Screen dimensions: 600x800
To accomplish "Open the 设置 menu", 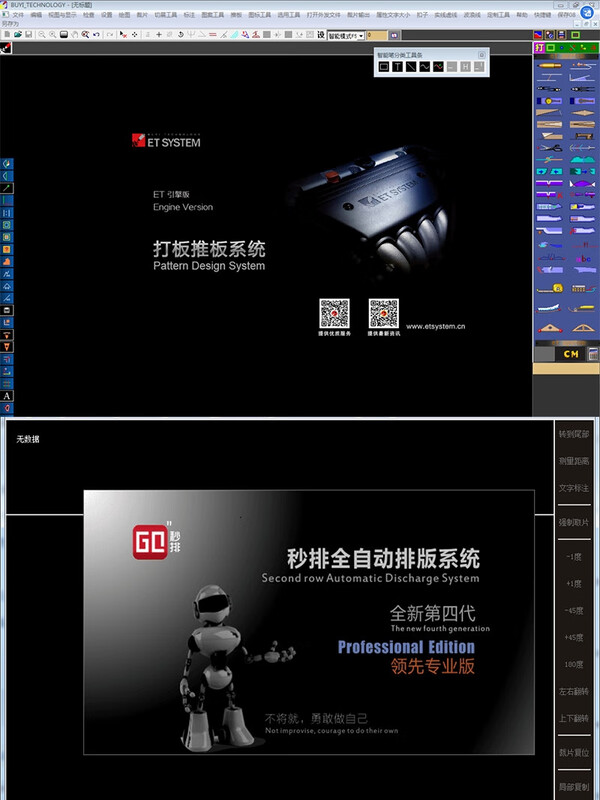I will (106, 15).
